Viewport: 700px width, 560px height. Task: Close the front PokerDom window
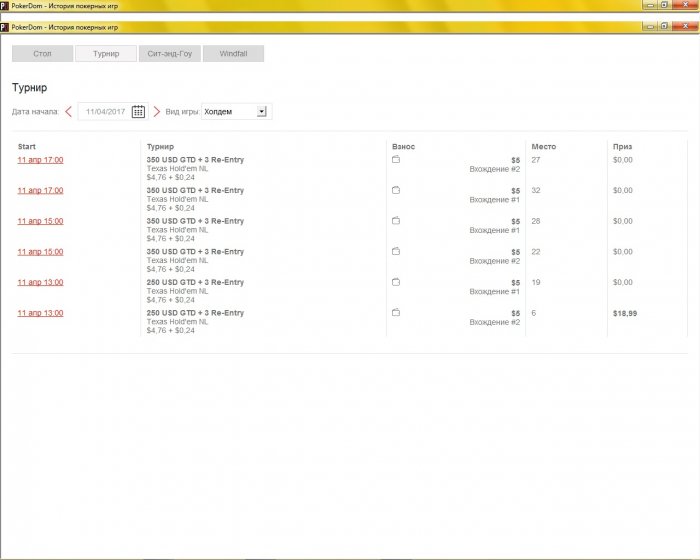(x=685, y=27)
